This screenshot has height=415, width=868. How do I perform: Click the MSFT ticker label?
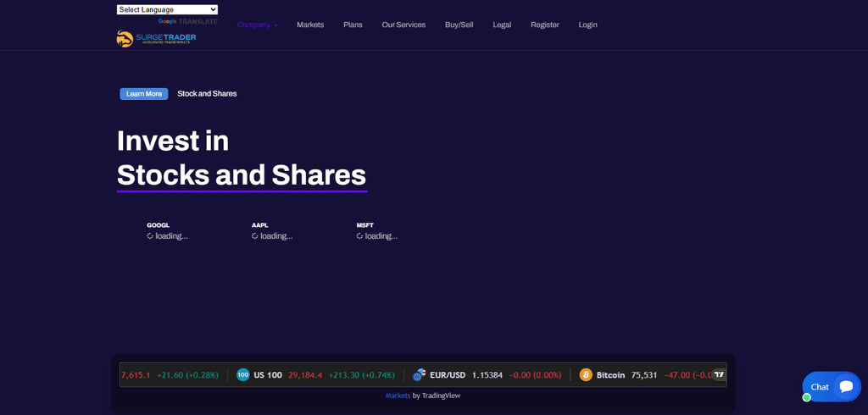coord(364,226)
